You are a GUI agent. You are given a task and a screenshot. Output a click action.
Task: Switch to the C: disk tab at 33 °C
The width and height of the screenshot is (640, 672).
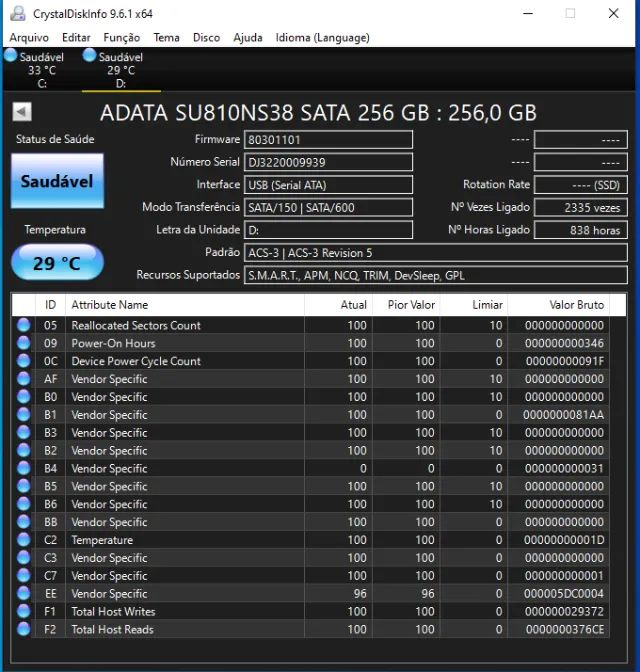[x=42, y=69]
